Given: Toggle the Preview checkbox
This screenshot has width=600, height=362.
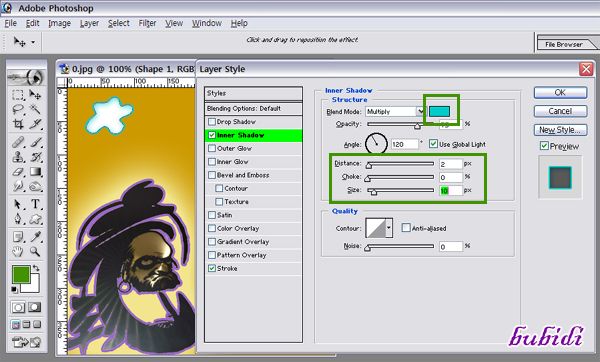Looking at the screenshot, I should pyautogui.click(x=544, y=146).
